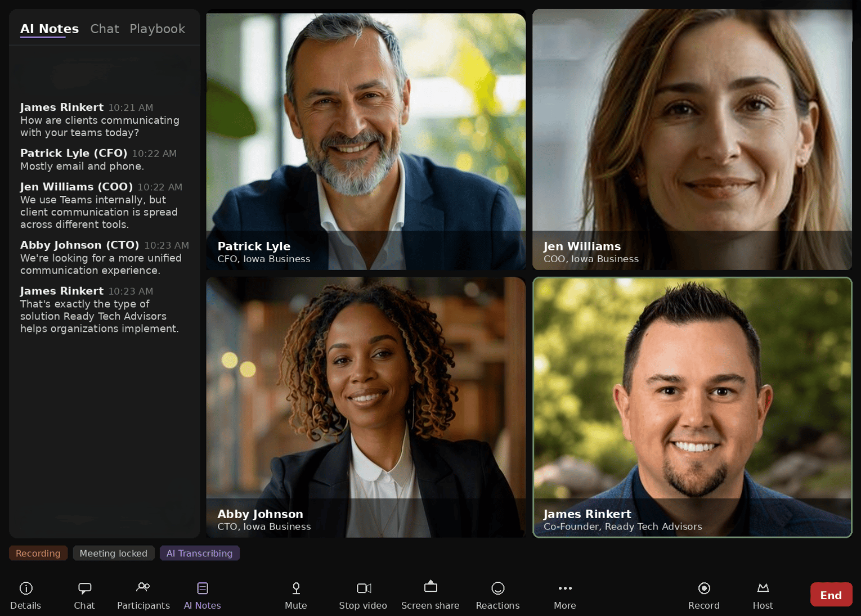
Task: Switch to the Chat tab in side panel
Action: tap(105, 29)
